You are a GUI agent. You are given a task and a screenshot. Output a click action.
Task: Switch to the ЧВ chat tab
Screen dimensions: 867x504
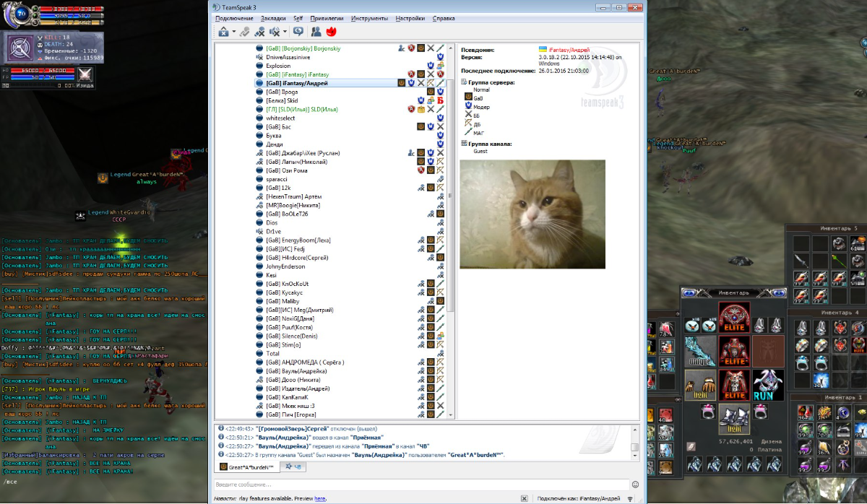pyautogui.click(x=293, y=467)
